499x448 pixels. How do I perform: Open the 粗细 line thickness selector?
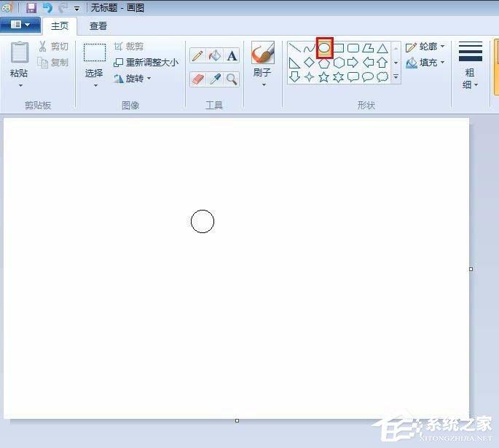point(470,66)
